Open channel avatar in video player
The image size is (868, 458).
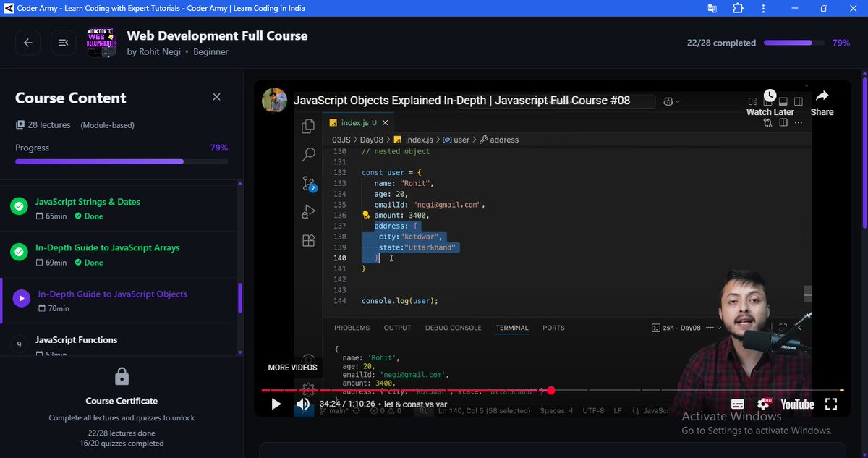point(274,101)
